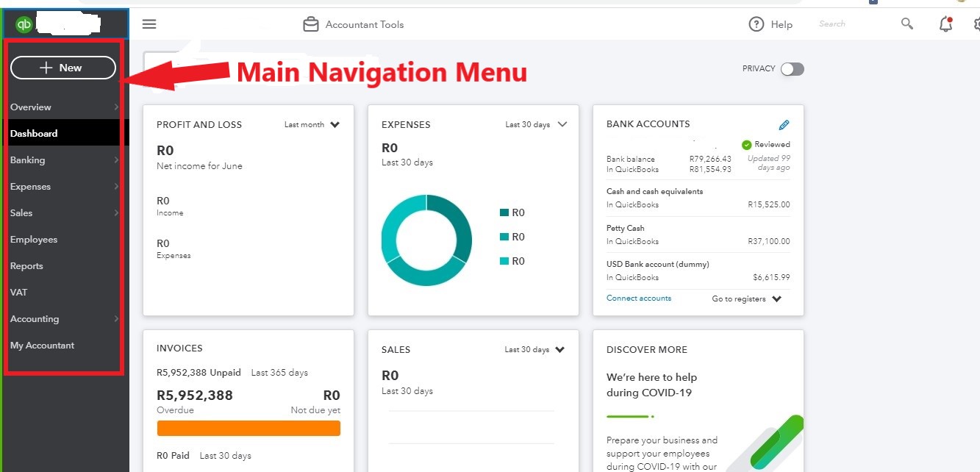Open Profit and Loss Last month dropdown

pyautogui.click(x=312, y=125)
